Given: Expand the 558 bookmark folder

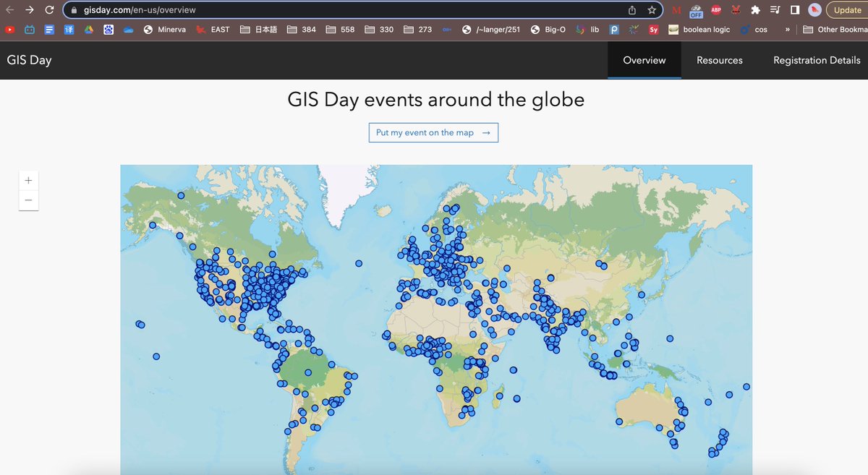Looking at the screenshot, I should [340, 30].
